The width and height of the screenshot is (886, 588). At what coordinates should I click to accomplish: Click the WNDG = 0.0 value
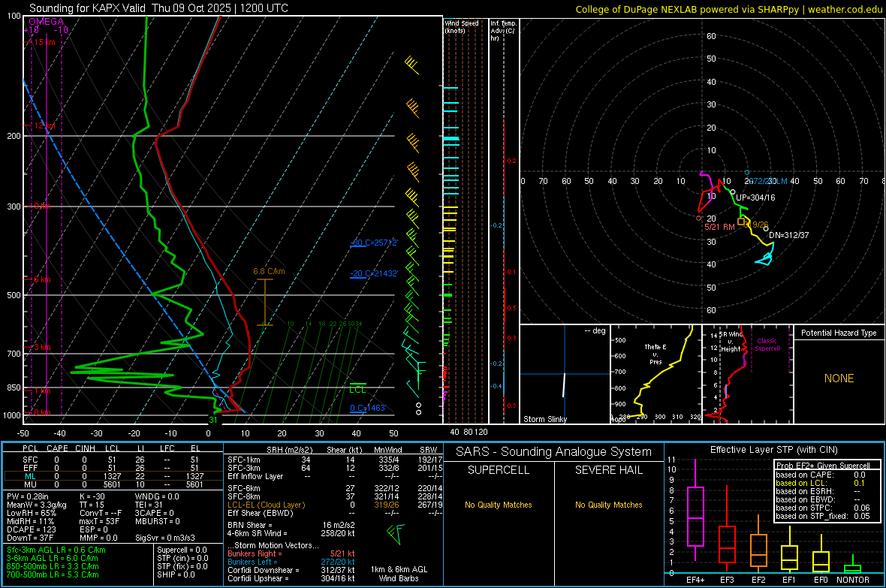157,496
